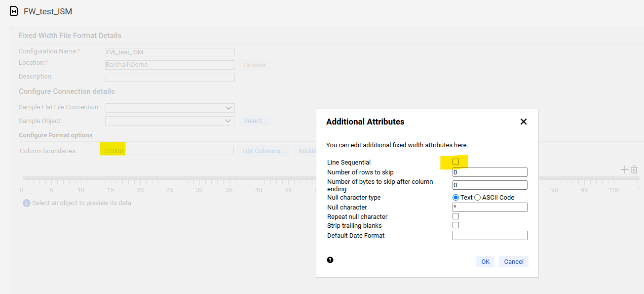Open the help question mark icon
This screenshot has width=644, height=294.
click(330, 260)
